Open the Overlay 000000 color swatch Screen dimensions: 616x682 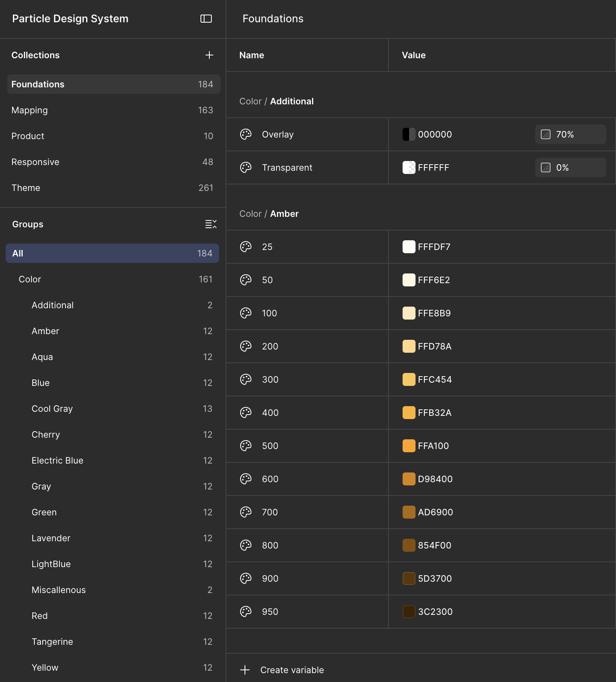[409, 134]
